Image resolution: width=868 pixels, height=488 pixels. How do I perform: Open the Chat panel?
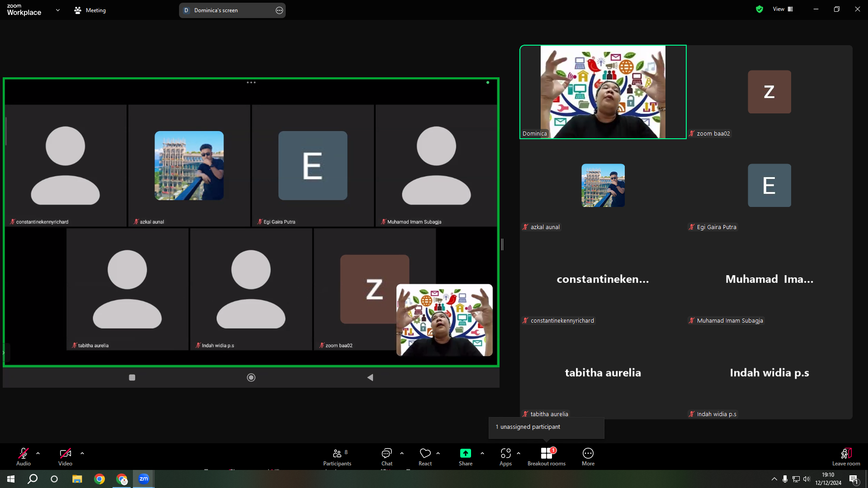click(387, 456)
